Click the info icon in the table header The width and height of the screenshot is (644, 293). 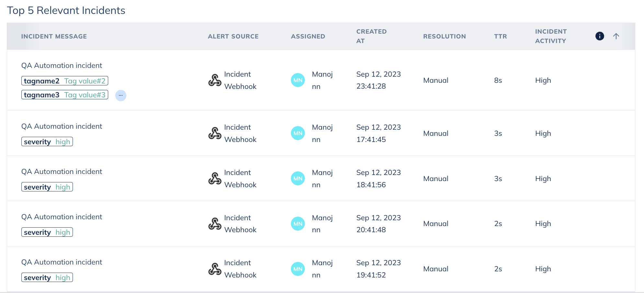click(600, 36)
